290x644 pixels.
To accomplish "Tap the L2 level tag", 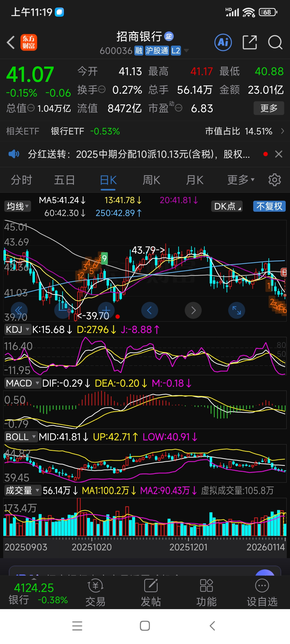I will pyautogui.click(x=176, y=50).
